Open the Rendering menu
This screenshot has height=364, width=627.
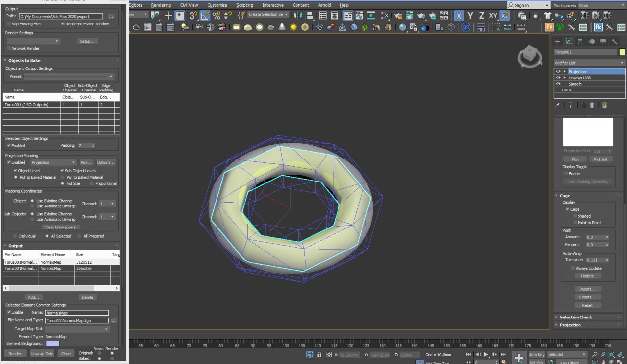coord(161,5)
